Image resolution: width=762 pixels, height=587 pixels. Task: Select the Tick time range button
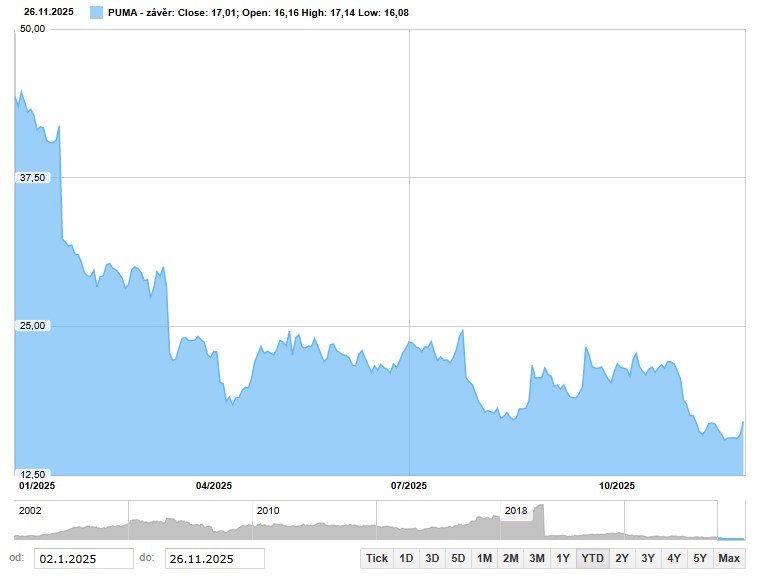[x=376, y=558]
